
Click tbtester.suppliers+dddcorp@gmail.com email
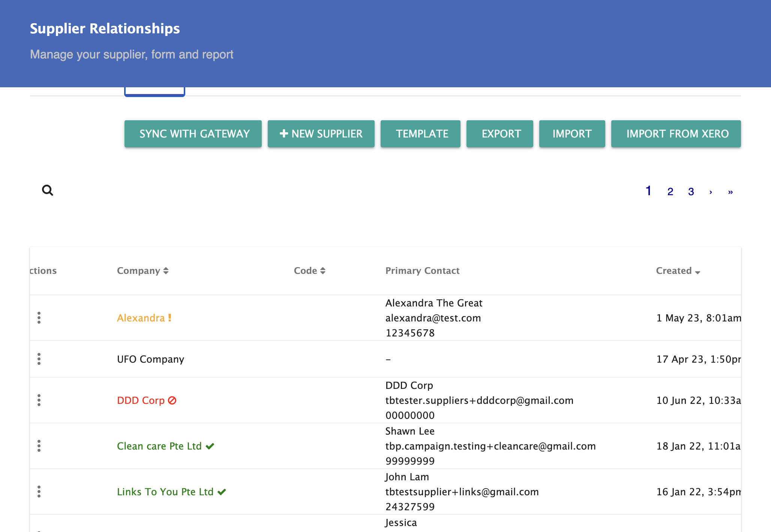tap(480, 400)
